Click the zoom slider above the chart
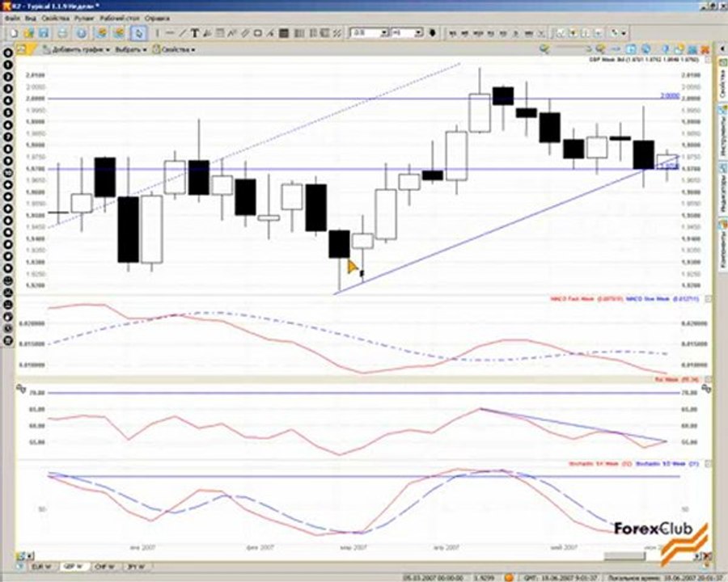728x582 pixels. click(572, 48)
